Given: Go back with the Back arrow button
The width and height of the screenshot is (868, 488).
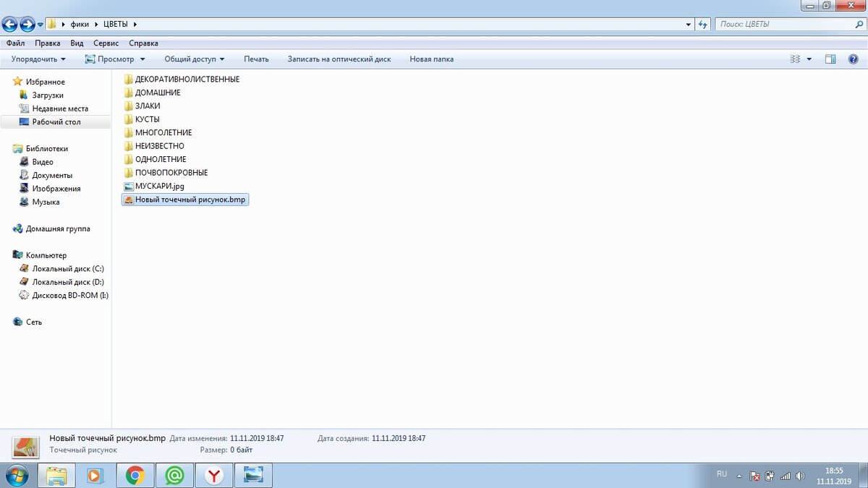Looking at the screenshot, I should [x=9, y=25].
